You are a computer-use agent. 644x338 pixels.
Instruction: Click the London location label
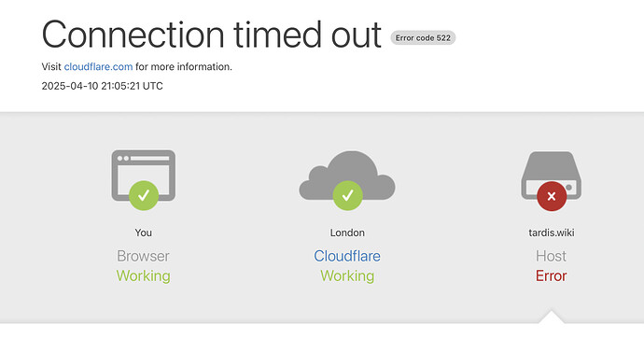pyautogui.click(x=347, y=232)
